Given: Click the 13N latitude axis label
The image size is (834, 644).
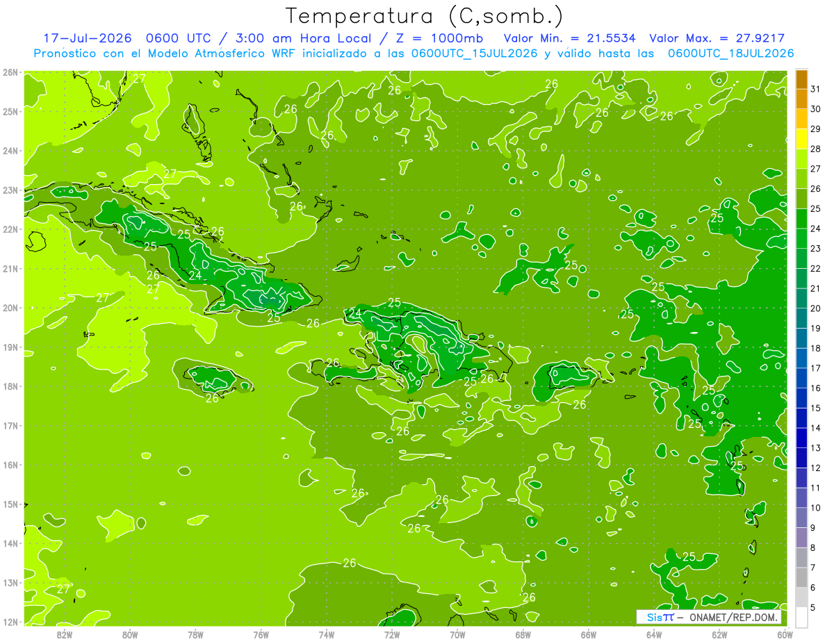Looking at the screenshot, I should [10, 582].
